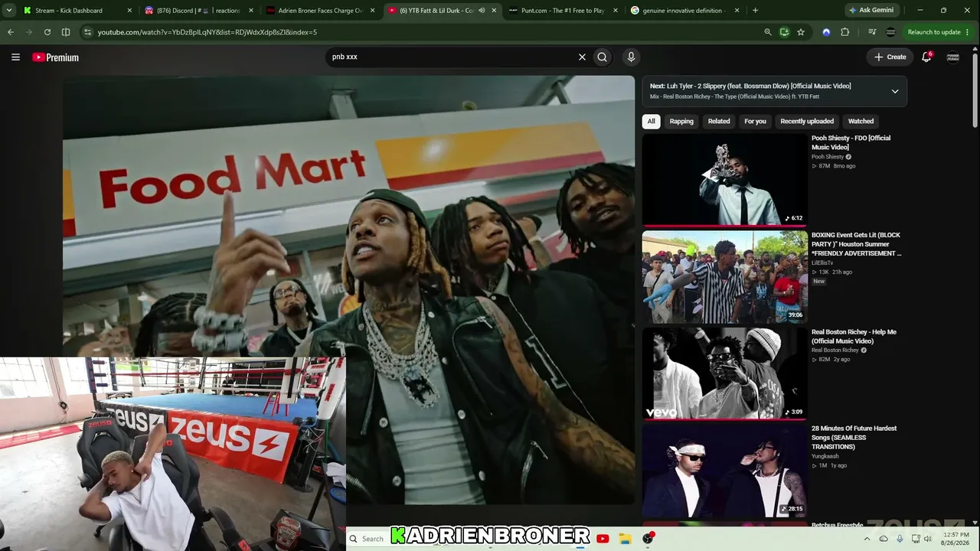Toggle the browser side panel

tap(66, 32)
